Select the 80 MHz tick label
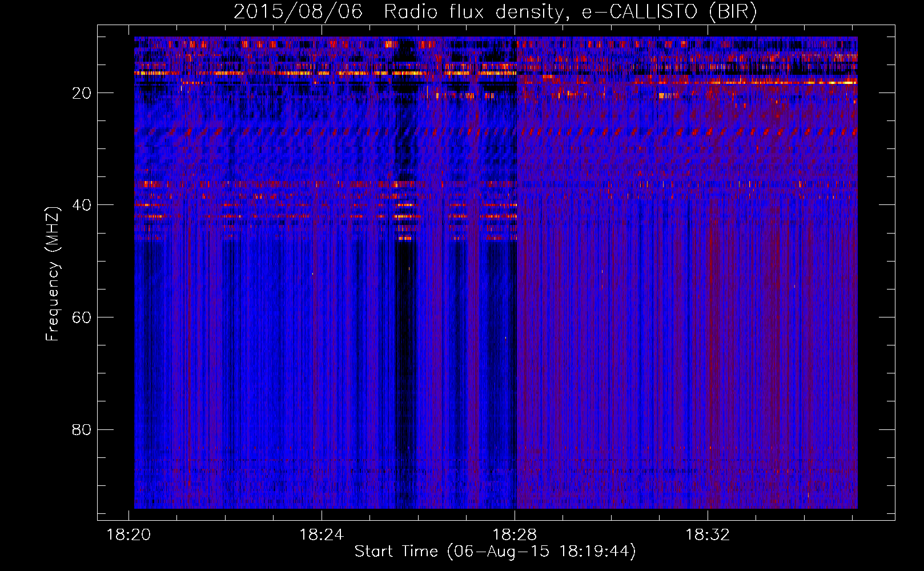924x571 pixels. (82, 429)
